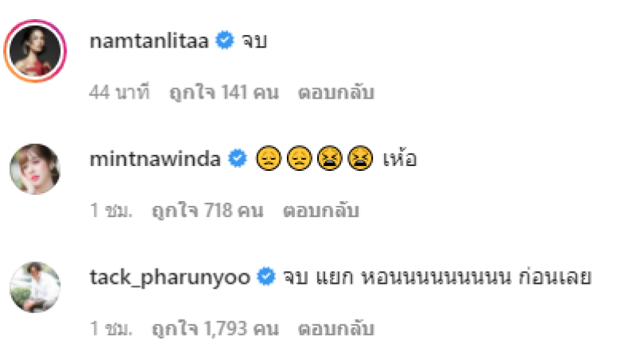Reply to tack_pharunyoo's comment via ตอบกลับ
636x364 pixels.
pyautogui.click(x=336, y=329)
